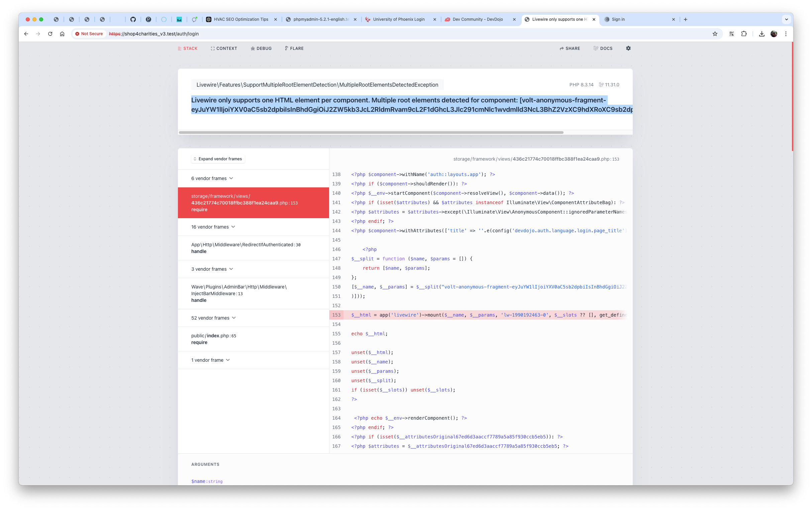The image size is (812, 510).
Task: Go back to the previous page
Action: pyautogui.click(x=26, y=34)
